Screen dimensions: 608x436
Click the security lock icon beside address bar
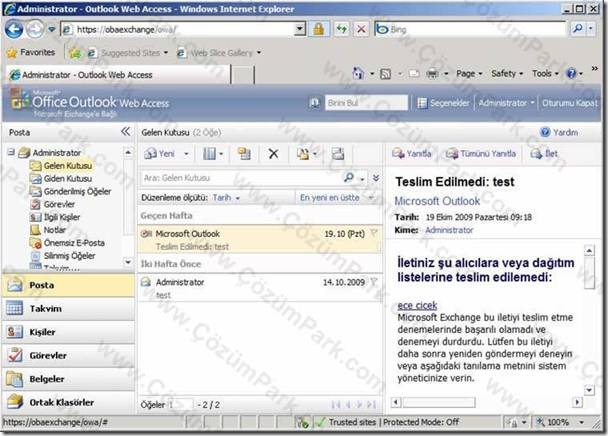(319, 29)
